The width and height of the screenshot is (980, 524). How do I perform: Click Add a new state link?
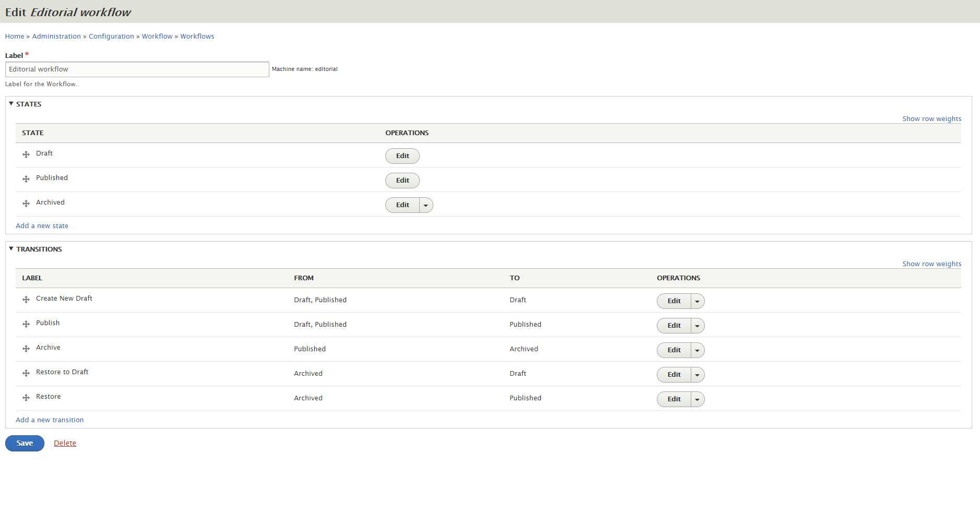coord(42,226)
